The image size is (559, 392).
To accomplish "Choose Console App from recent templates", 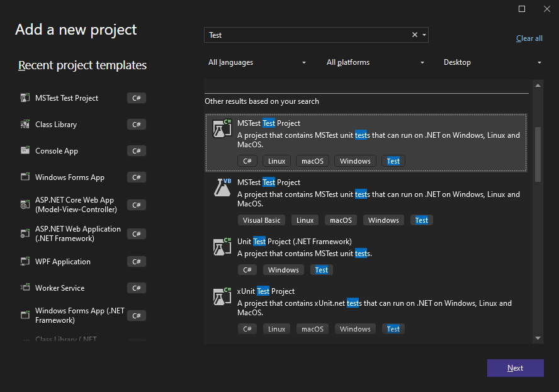I will 56,151.
